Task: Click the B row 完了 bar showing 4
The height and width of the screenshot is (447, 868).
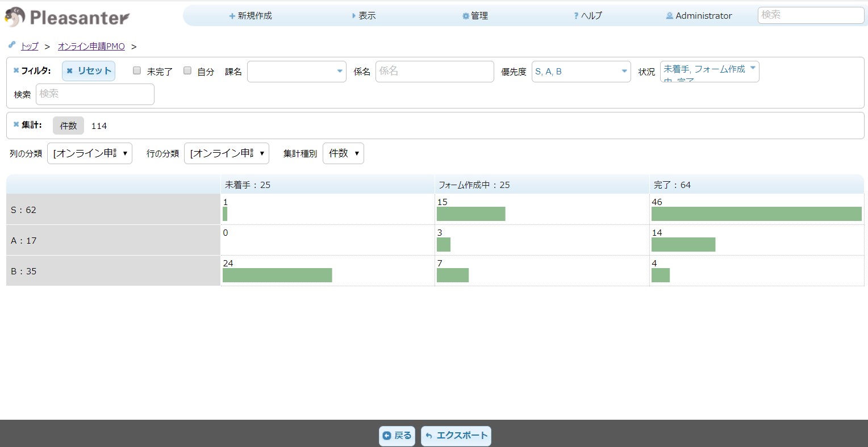Action: (661, 275)
